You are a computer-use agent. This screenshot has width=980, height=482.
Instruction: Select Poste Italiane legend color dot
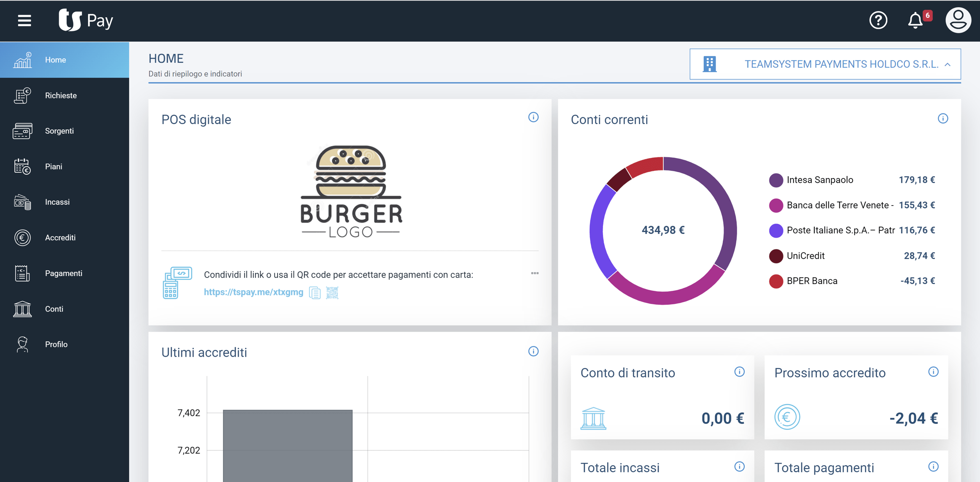point(776,230)
